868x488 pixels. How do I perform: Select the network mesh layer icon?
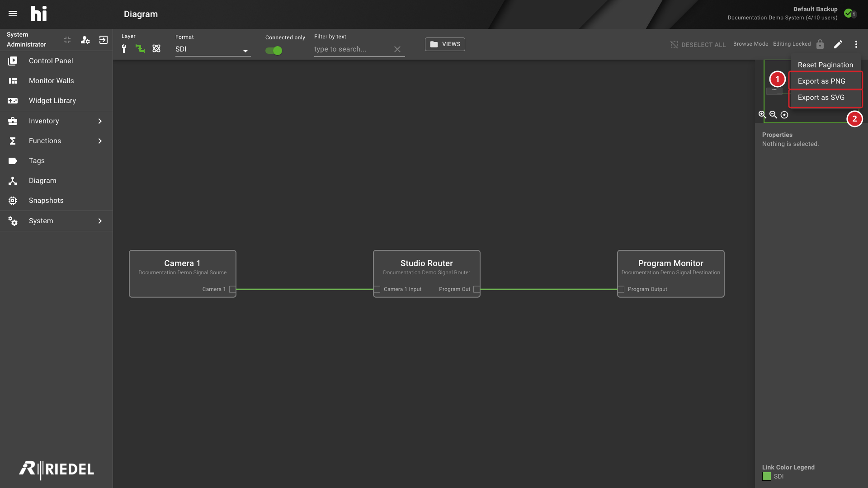[x=156, y=48]
